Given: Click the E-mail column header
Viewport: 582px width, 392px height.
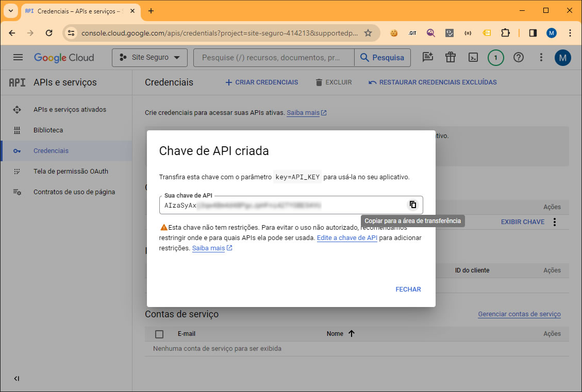Looking at the screenshot, I should (186, 334).
